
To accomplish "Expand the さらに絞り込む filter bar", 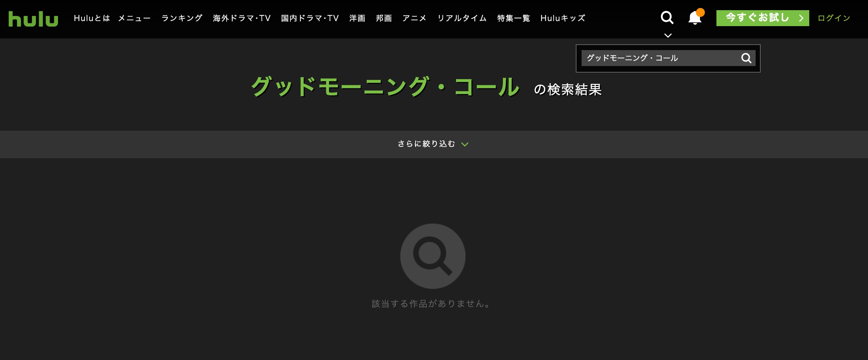I will pyautogui.click(x=426, y=144).
